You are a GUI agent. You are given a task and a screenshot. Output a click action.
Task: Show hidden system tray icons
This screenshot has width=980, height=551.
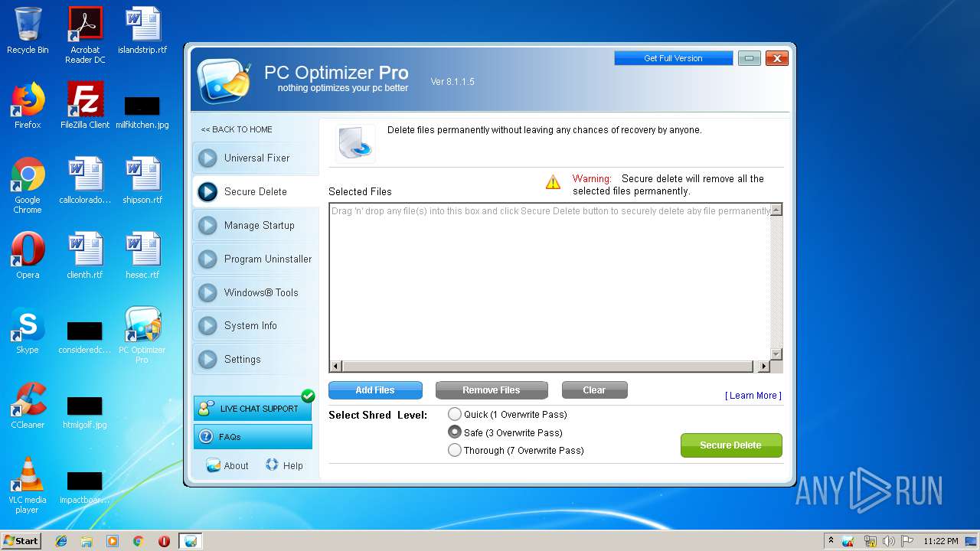coord(831,541)
